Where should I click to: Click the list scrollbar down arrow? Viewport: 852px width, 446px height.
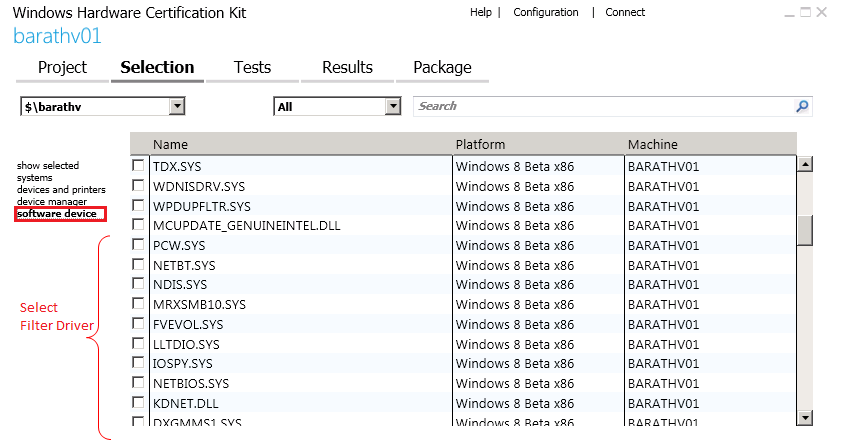[x=805, y=418]
